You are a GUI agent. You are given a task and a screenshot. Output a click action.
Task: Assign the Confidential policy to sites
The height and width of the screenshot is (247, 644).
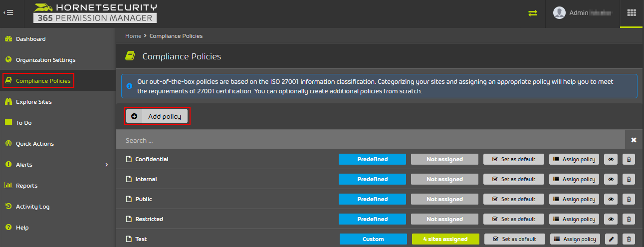click(574, 159)
